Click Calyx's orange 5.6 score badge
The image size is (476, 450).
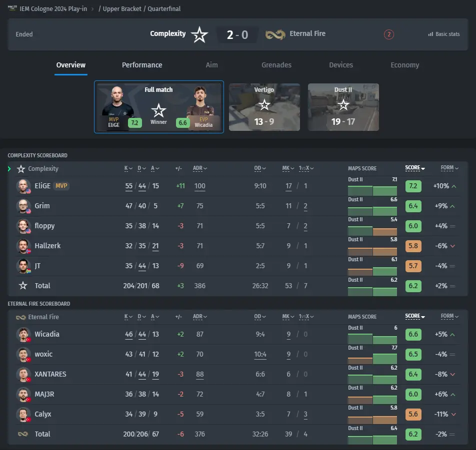[413, 414]
